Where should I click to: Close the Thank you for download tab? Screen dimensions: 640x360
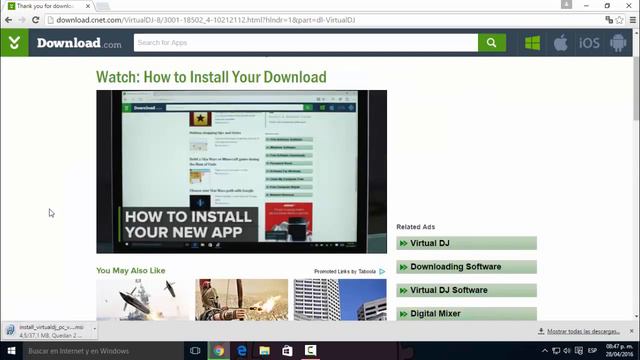[88, 6]
